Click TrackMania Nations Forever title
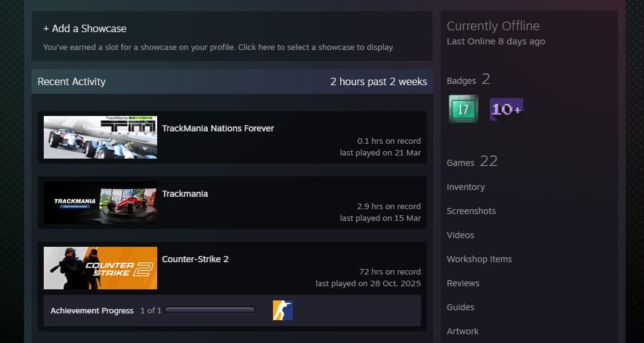 pos(218,128)
